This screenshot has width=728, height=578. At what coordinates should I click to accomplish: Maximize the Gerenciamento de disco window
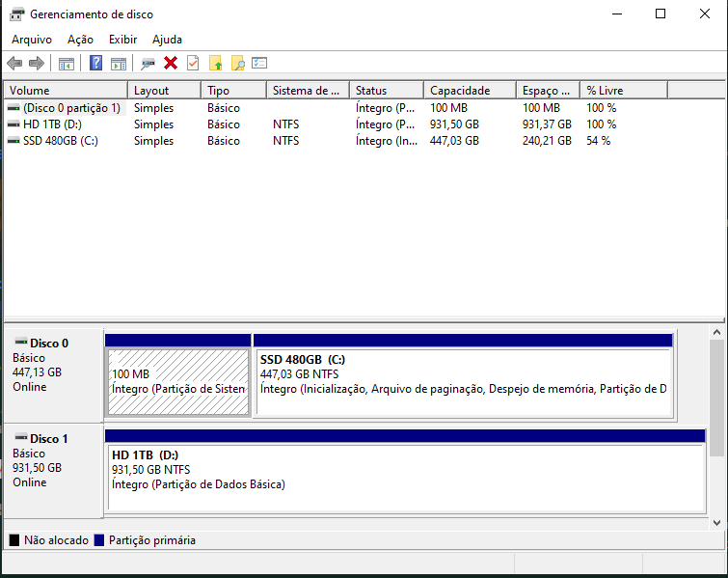click(661, 14)
